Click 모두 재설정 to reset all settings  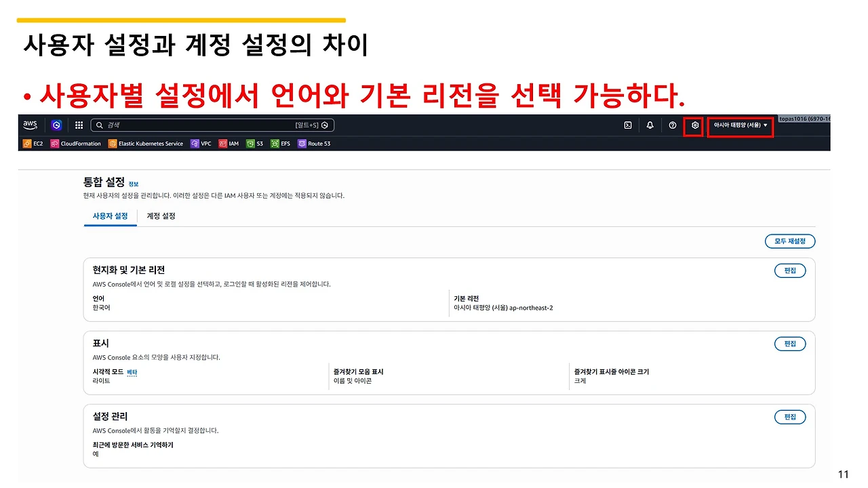click(x=790, y=241)
